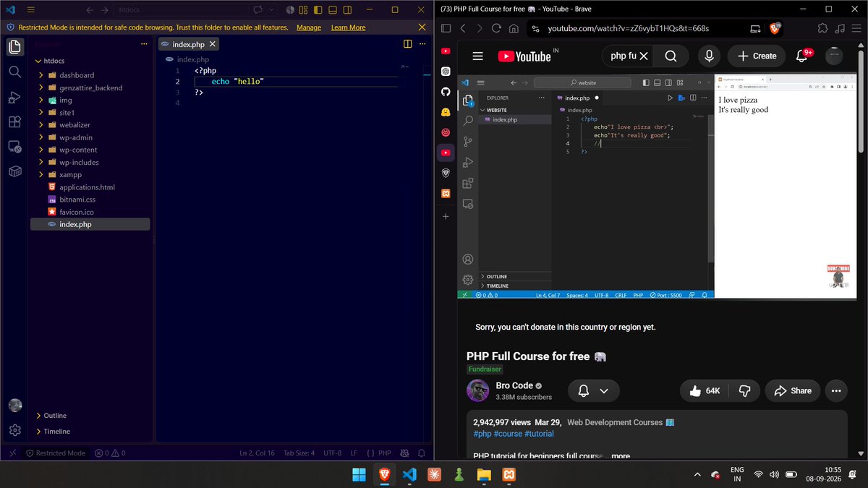868x488 pixels.
Task: Open the GitHub shortcut in Brave sidebar
Action: pyautogui.click(x=446, y=92)
